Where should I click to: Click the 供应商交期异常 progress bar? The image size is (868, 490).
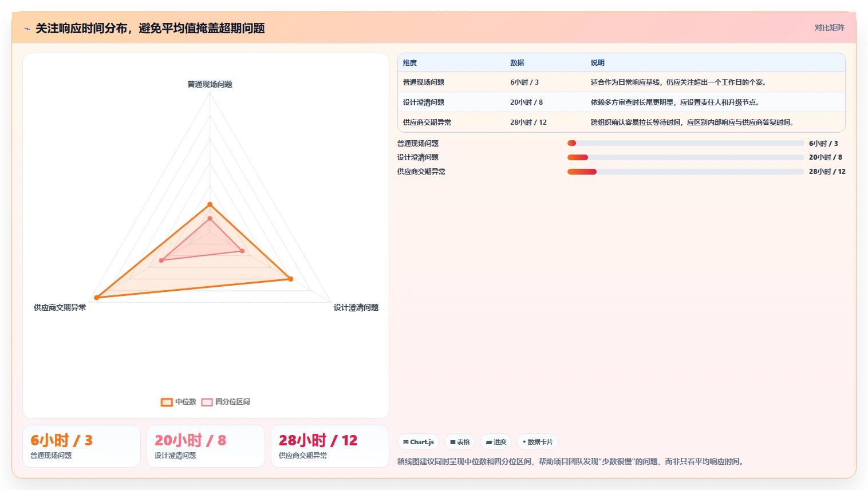(x=685, y=172)
